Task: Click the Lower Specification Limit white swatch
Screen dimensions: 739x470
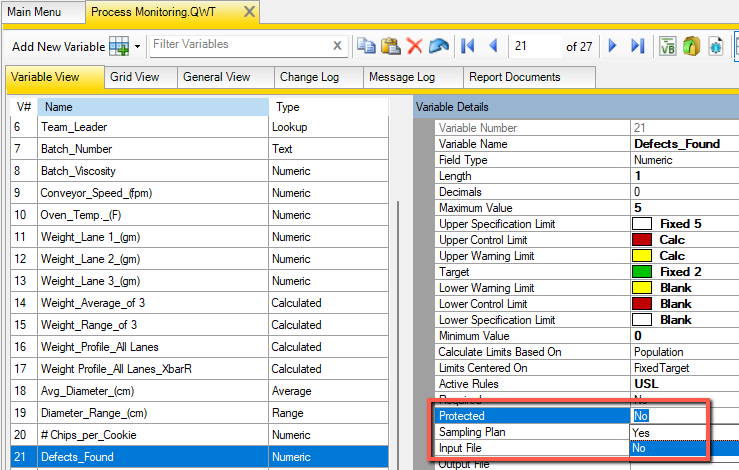Action: (641, 320)
